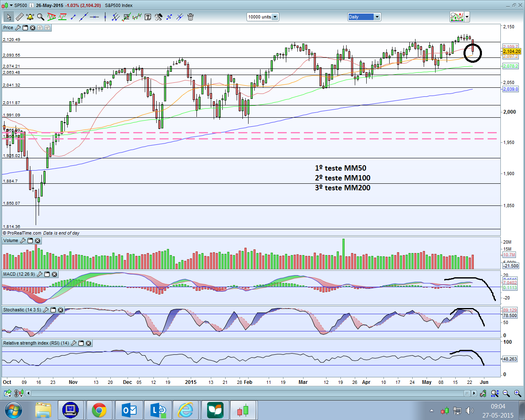Choose the red-green channel drawing tool
This screenshot has height=420, width=525.
coord(62,17)
